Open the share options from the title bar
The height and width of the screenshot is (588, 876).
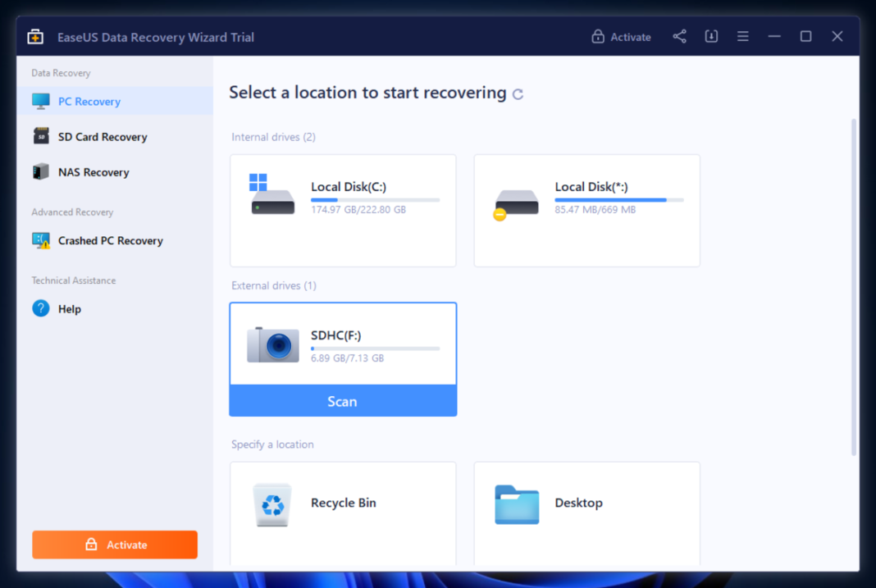pyautogui.click(x=679, y=36)
